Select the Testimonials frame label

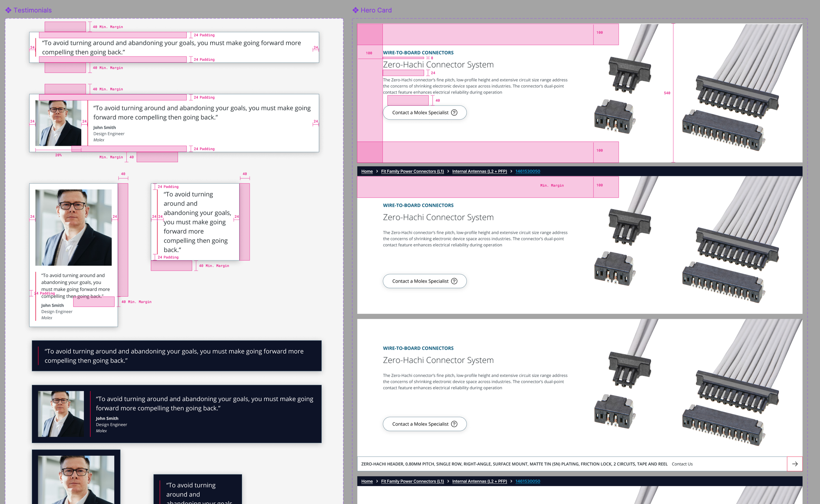click(32, 10)
